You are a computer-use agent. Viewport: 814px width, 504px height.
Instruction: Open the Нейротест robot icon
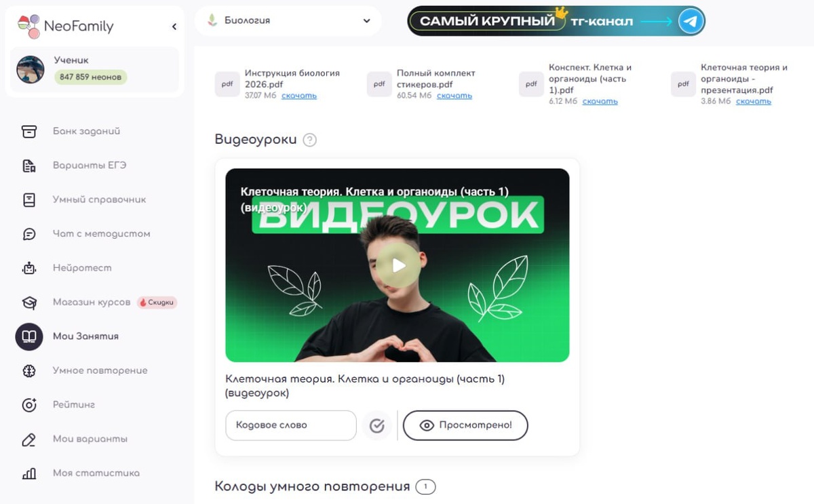tap(29, 268)
